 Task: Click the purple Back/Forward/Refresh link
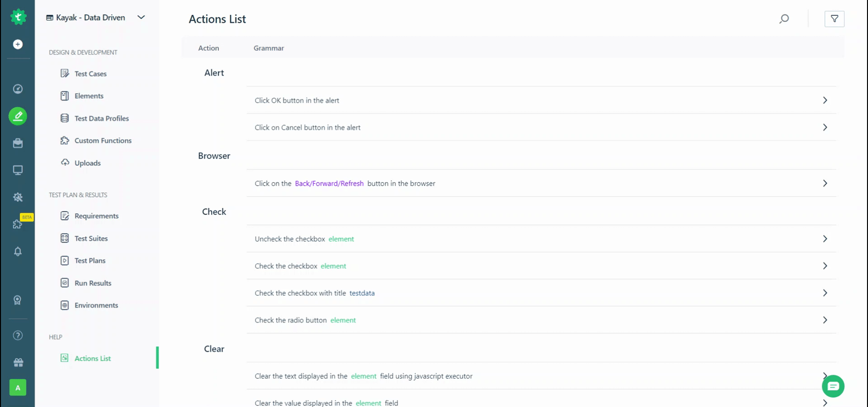point(329,183)
